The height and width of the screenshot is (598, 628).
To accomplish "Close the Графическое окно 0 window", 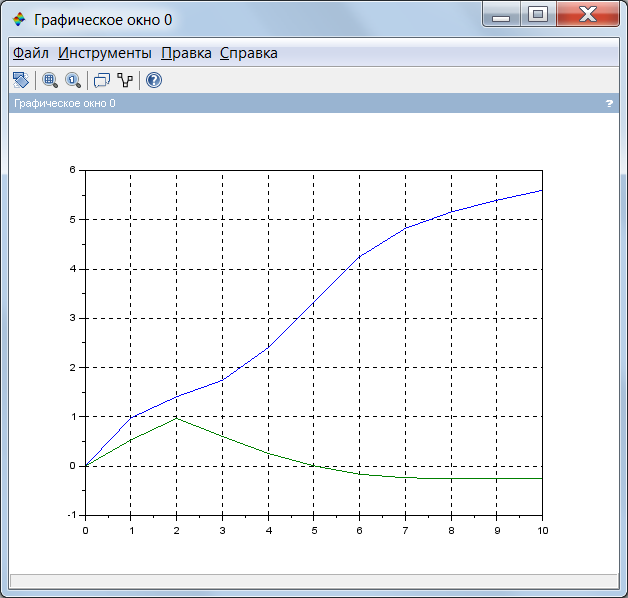I will (588, 15).
